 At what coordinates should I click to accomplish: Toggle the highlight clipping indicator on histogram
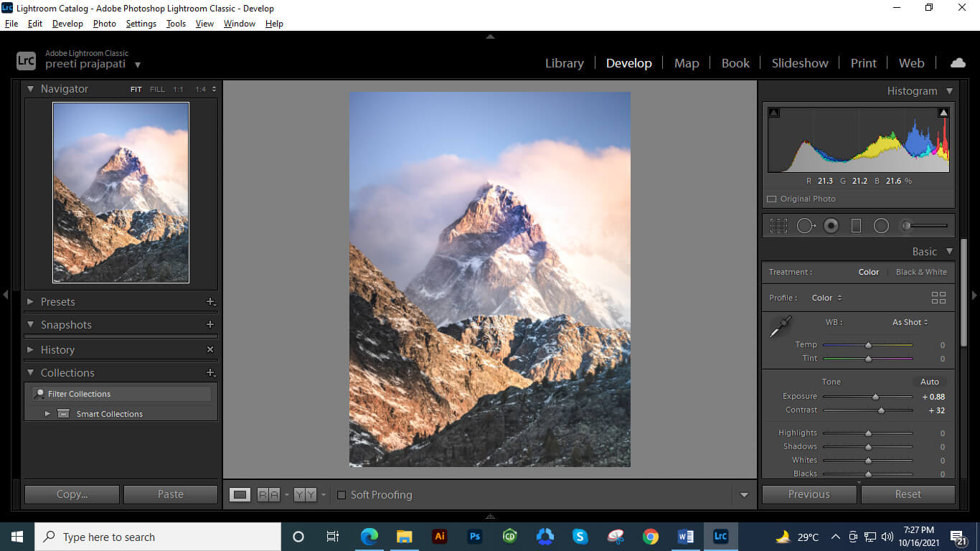[x=943, y=112]
